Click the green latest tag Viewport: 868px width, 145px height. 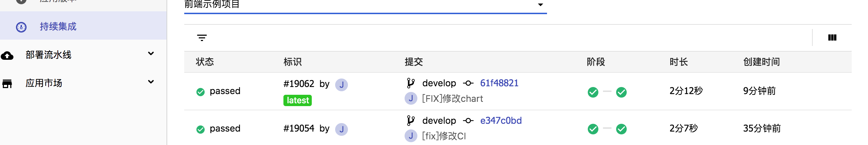(x=298, y=100)
